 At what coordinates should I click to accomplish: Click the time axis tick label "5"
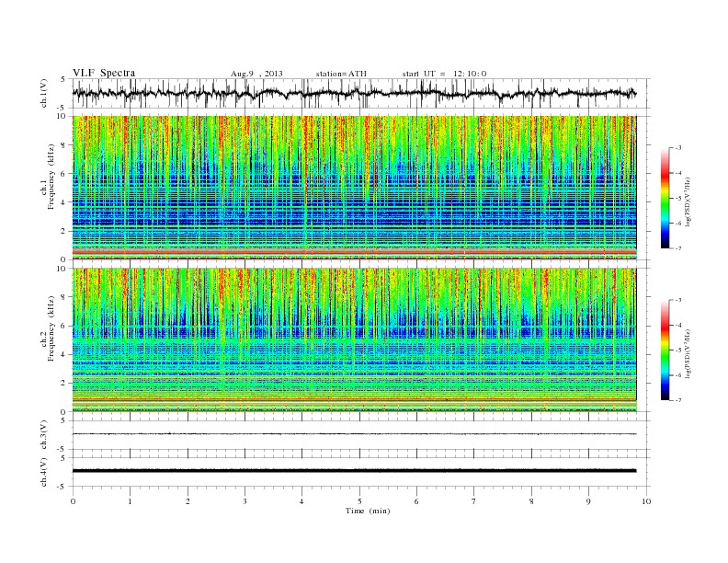[x=359, y=501]
